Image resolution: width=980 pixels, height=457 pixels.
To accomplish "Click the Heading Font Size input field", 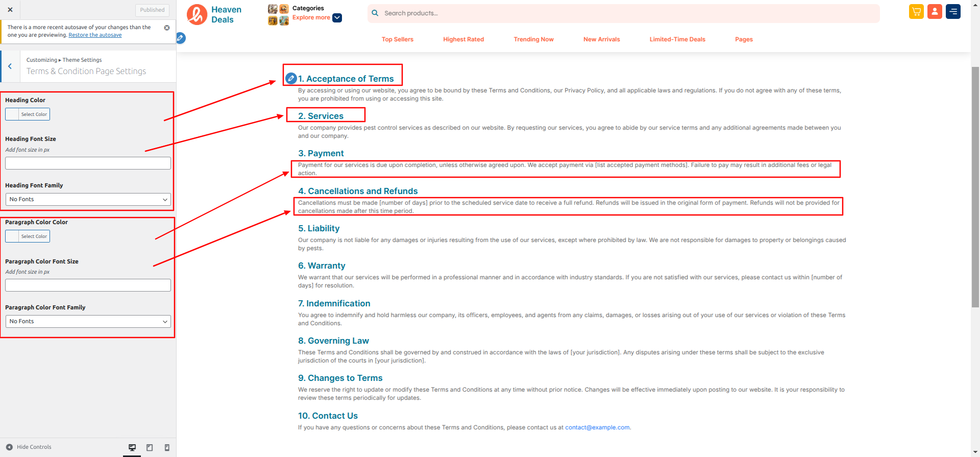I will [x=88, y=163].
